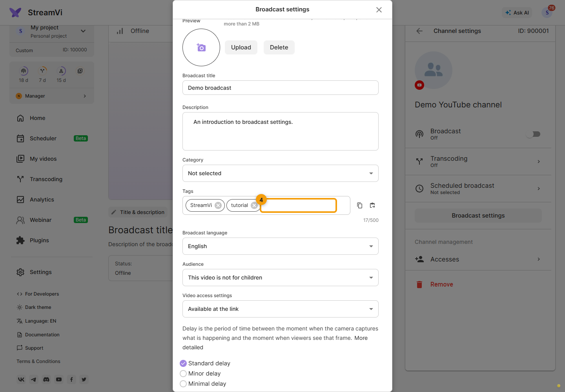Copy tags using the copy icon
The height and width of the screenshot is (392, 565).
(x=360, y=205)
